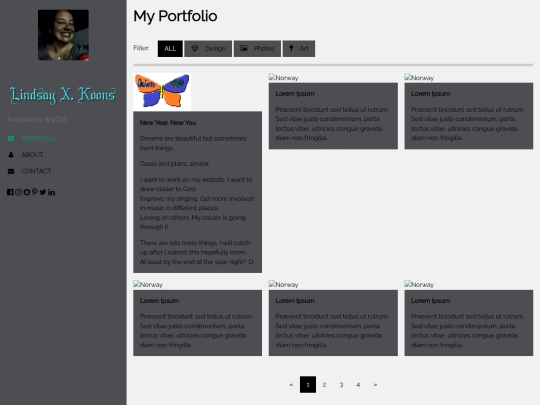Viewport: 540px width, 405px height.
Task: Filter portfolio by Design
Action: click(x=208, y=49)
